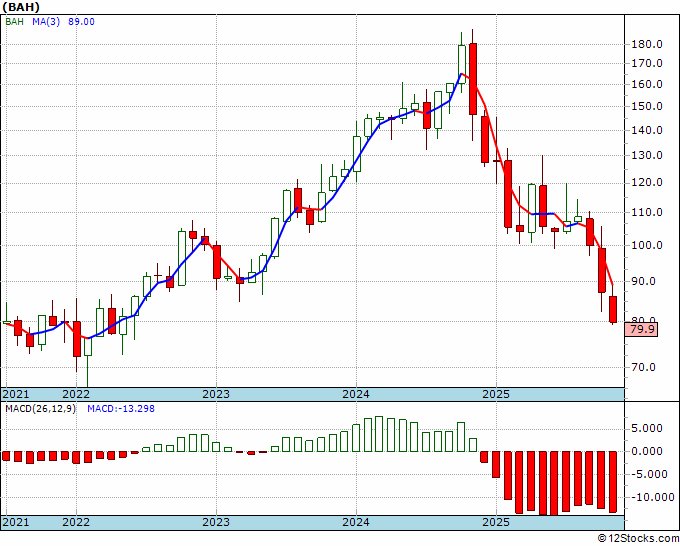Click the last red MACD histogram bar
The image size is (680, 546).
[x=613, y=482]
